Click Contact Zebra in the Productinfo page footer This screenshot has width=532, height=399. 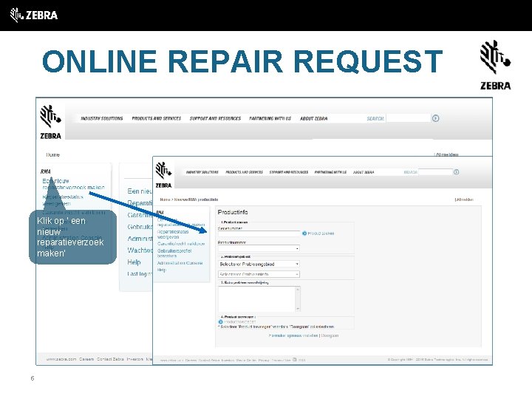click(x=209, y=361)
